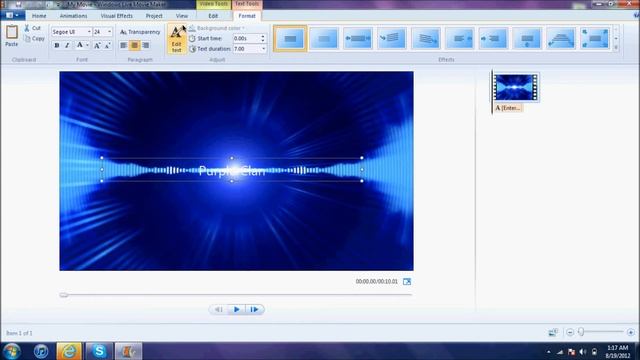Click the zoom out minus button
This screenshot has height=360, width=640.
click(x=570, y=333)
